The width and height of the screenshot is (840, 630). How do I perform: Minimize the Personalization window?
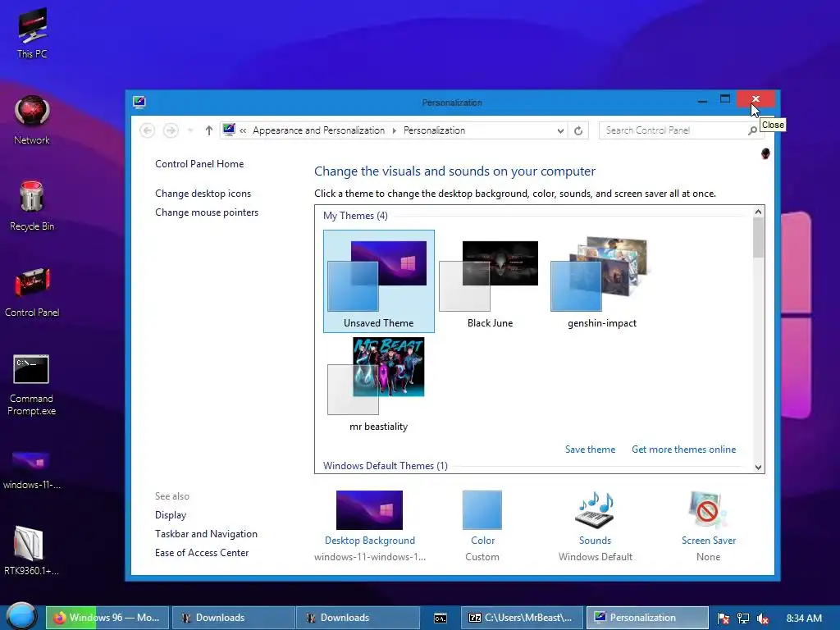[702, 99]
